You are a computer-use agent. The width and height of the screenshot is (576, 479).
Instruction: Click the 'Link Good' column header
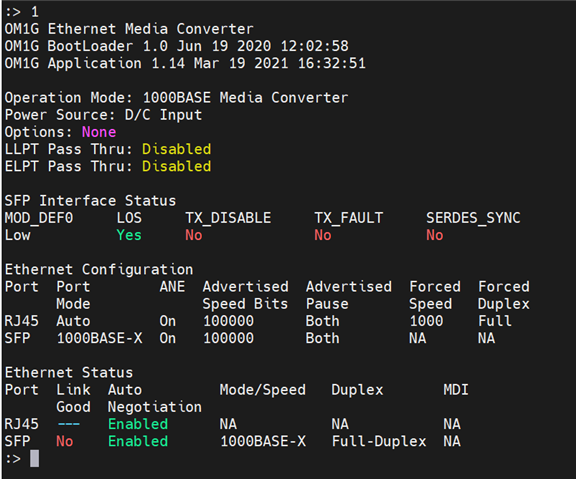[73, 399]
